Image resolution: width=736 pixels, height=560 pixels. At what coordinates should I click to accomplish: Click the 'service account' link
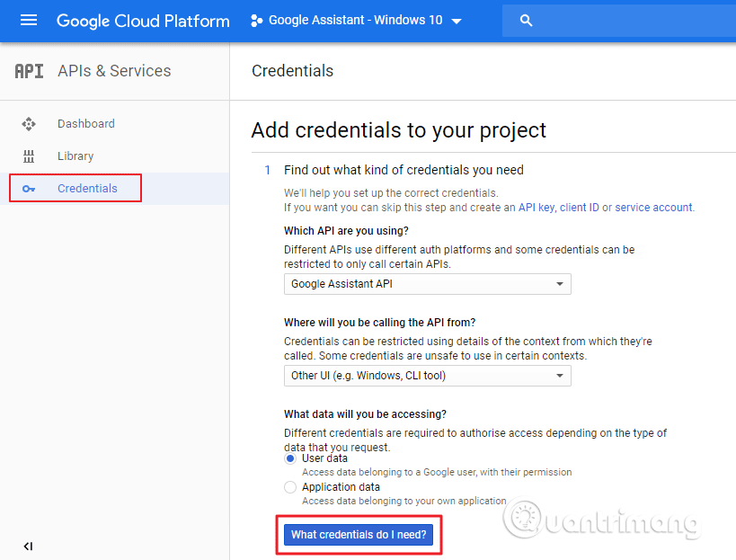tap(653, 207)
